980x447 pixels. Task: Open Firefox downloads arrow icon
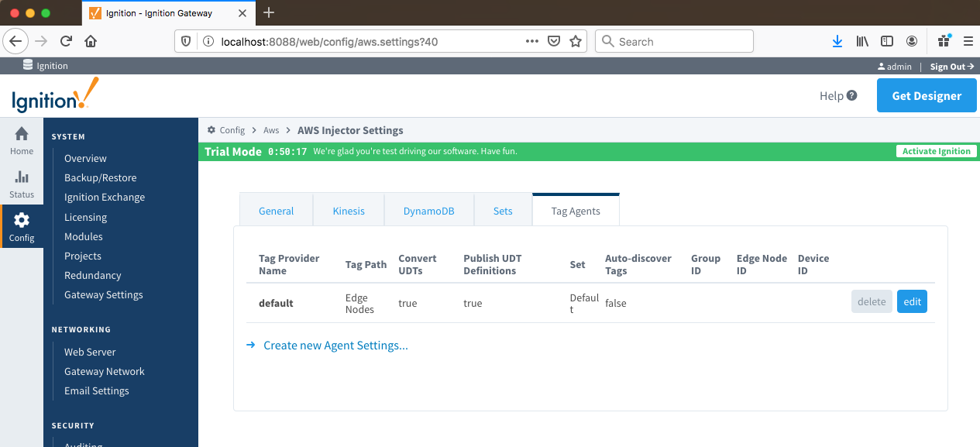(837, 41)
